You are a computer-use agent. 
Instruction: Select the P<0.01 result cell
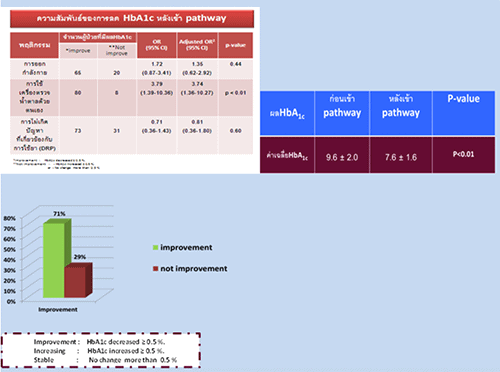click(x=464, y=155)
